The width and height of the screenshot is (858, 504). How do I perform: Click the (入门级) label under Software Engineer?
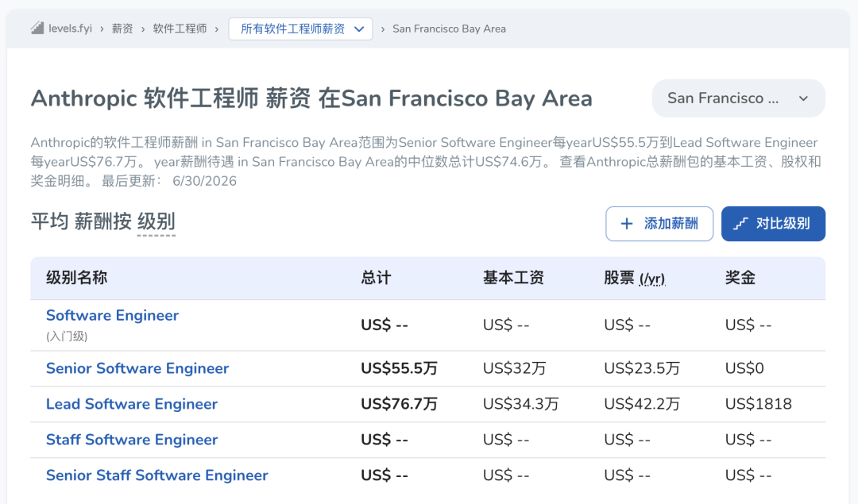67,337
